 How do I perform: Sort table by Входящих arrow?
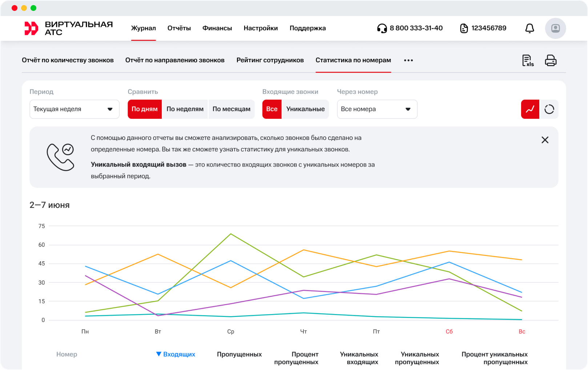click(159, 354)
